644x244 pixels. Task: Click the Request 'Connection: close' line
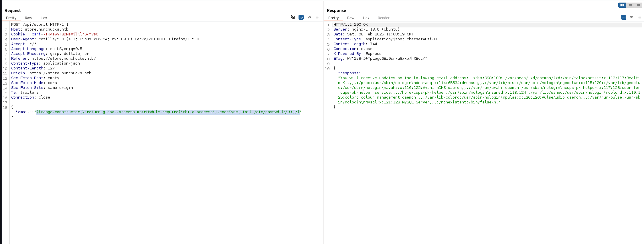[31, 97]
